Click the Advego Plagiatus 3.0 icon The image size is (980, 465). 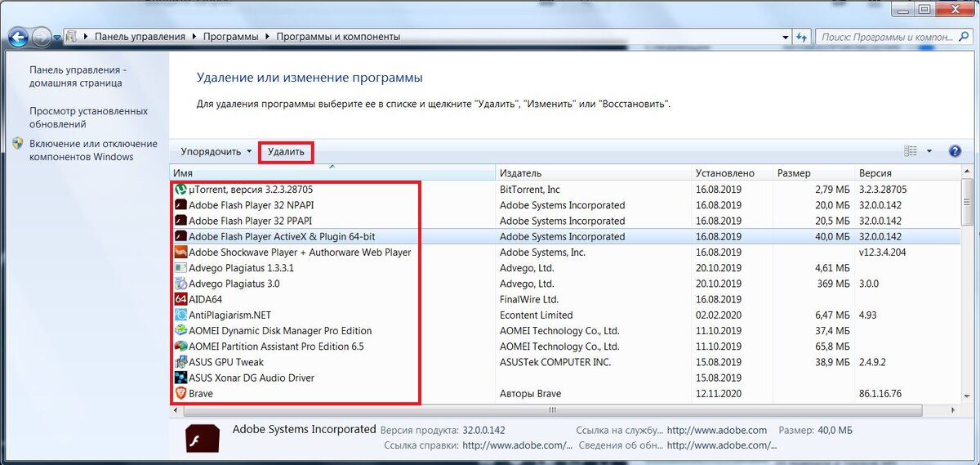pyautogui.click(x=181, y=284)
